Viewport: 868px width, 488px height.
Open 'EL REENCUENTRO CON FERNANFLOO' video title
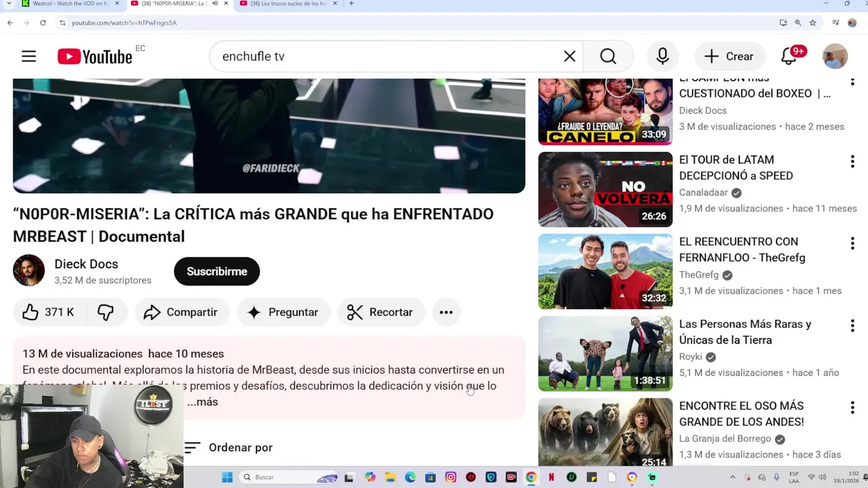click(x=742, y=249)
